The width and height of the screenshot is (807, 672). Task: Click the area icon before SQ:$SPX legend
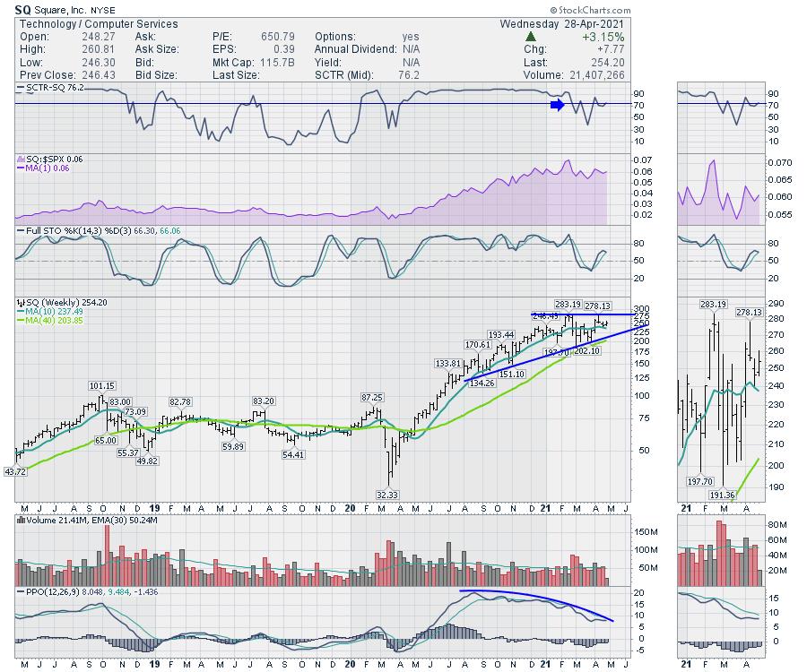22,159
